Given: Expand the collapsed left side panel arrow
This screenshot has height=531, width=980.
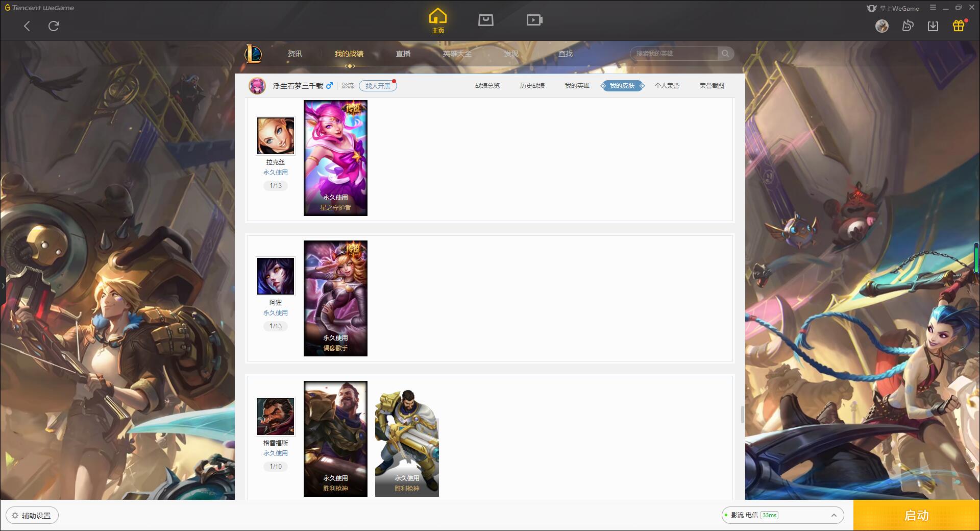Looking at the screenshot, I should (3, 286).
